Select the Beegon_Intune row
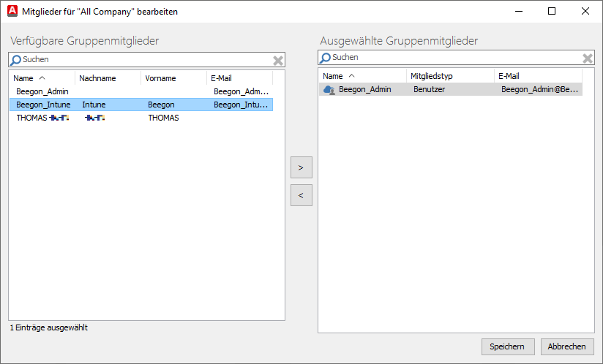 coord(141,105)
